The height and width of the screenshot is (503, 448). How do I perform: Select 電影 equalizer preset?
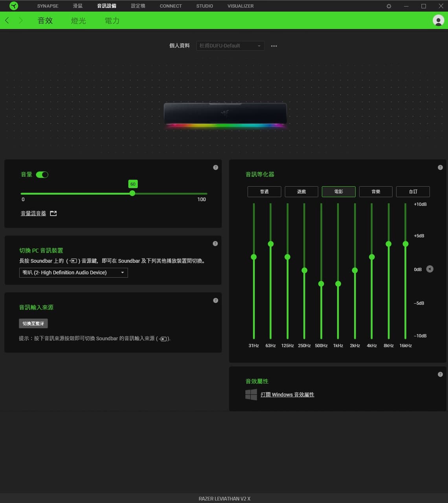(x=338, y=192)
